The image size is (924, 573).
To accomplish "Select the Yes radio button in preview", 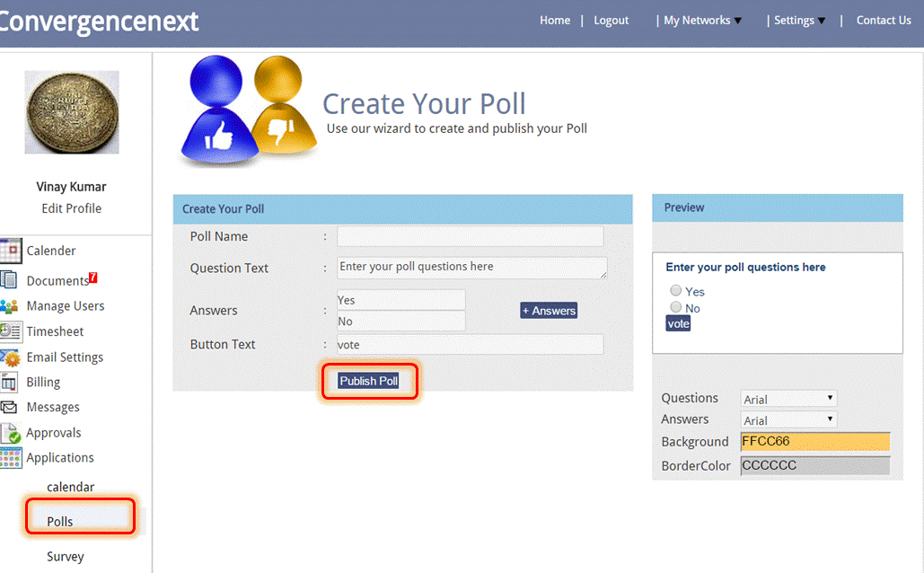I will pos(676,291).
